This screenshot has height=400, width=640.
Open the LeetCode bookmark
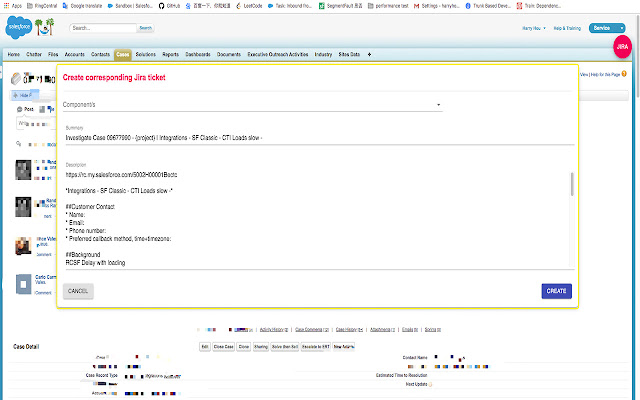249,6
